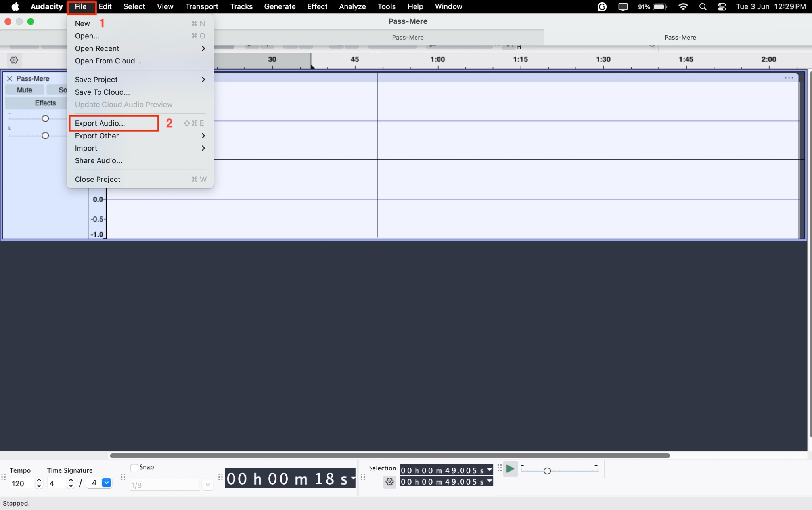
Task: Switch to the middle Pass-Mere tab
Action: [408, 38]
